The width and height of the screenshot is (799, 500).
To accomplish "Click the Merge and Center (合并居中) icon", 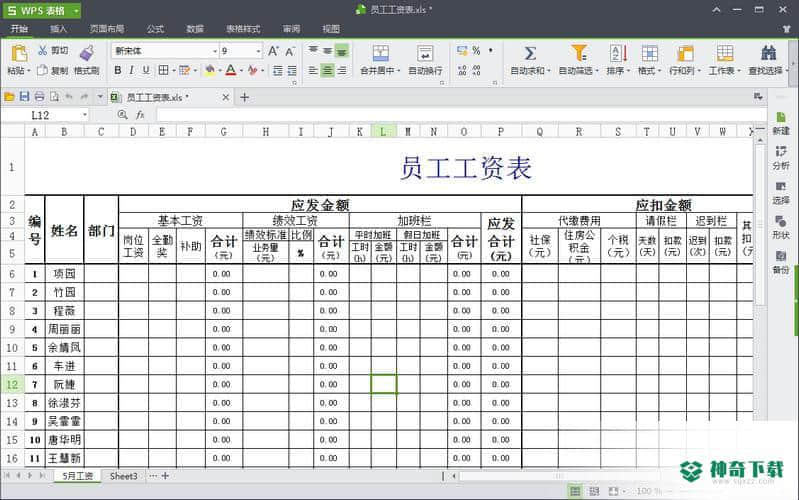I will (380, 54).
